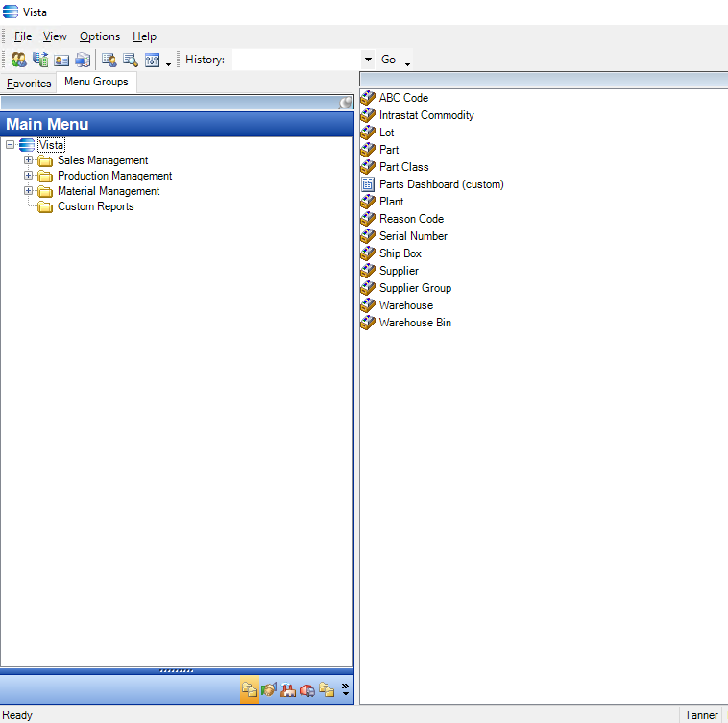Select the last folders icon in navigation bar

pos(327,690)
